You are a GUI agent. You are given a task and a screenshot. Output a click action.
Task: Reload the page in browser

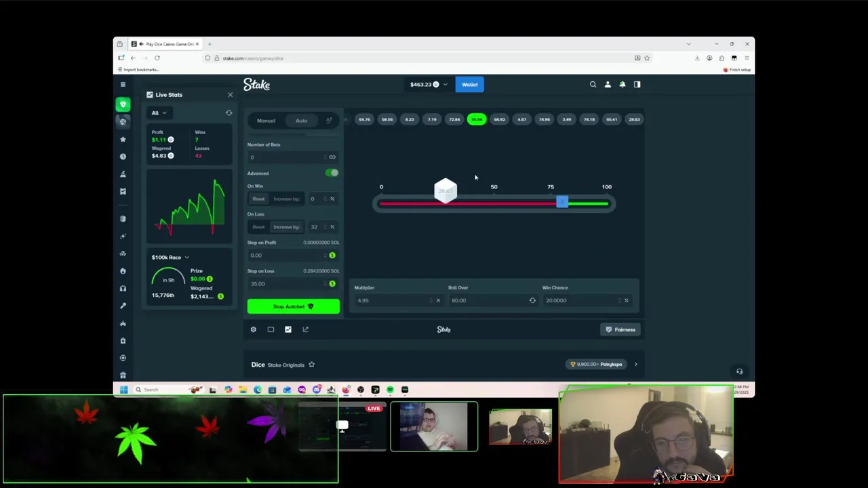157,58
